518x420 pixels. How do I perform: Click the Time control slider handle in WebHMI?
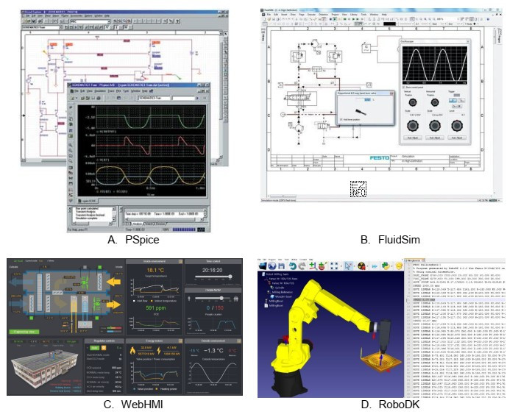pyautogui.click(x=230, y=277)
